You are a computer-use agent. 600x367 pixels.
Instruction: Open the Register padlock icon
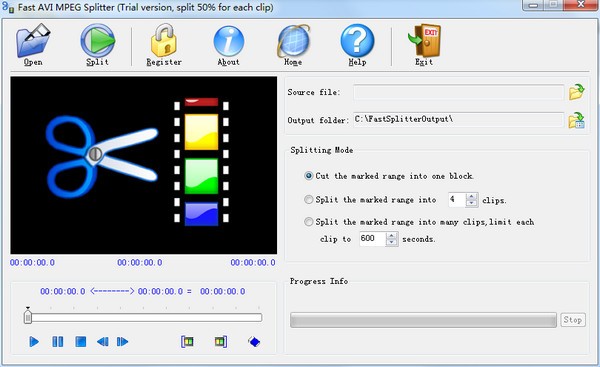click(164, 44)
